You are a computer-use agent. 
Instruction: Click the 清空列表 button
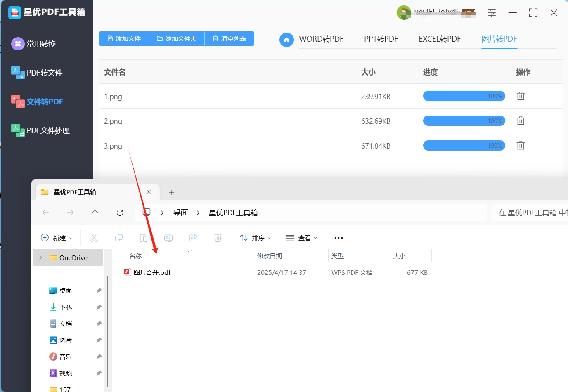[x=230, y=38]
